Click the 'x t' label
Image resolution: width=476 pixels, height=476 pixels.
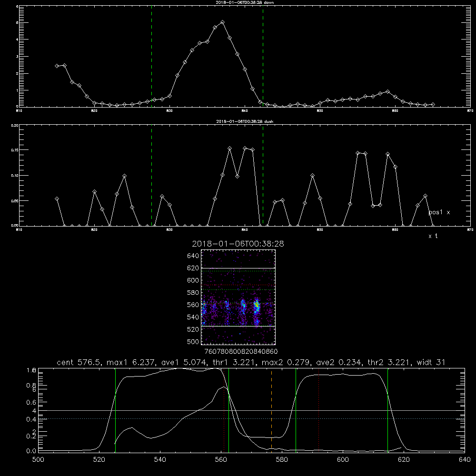(x=433, y=236)
